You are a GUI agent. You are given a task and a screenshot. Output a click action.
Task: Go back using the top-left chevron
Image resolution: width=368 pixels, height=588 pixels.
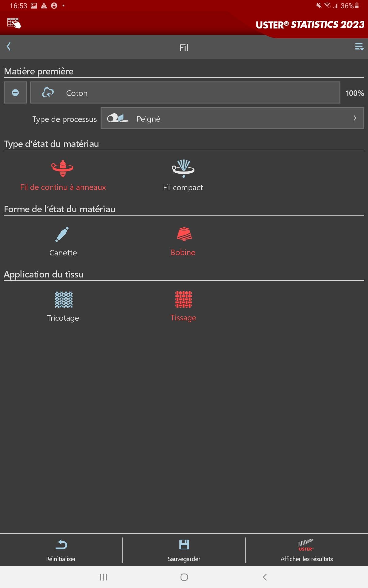point(9,47)
